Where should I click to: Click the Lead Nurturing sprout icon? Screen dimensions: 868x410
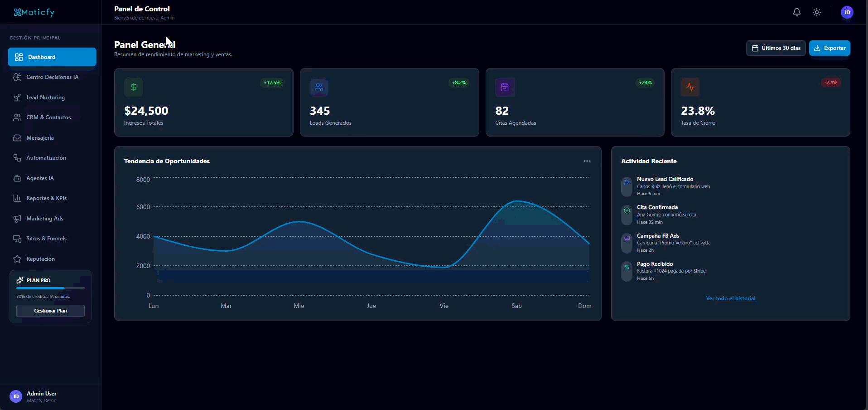17,98
